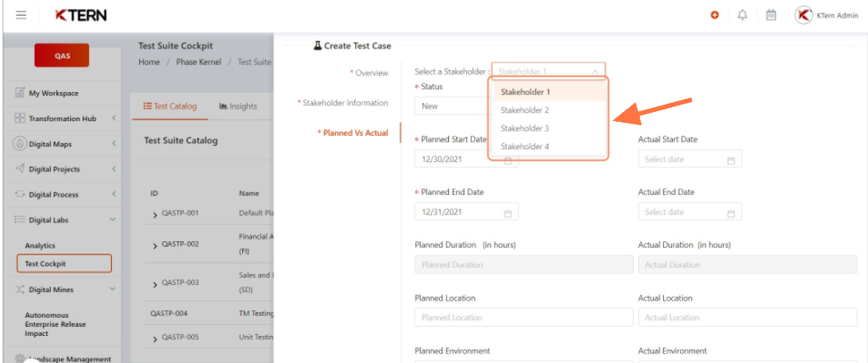Click the Digital Maps drop icon
The width and height of the screenshot is (868, 363).
pyautogui.click(x=20, y=144)
